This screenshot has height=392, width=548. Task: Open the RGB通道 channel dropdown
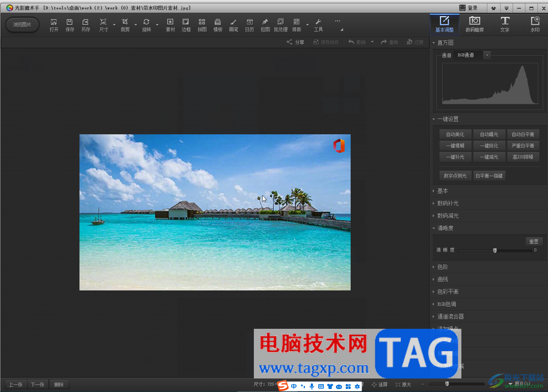[x=487, y=55]
